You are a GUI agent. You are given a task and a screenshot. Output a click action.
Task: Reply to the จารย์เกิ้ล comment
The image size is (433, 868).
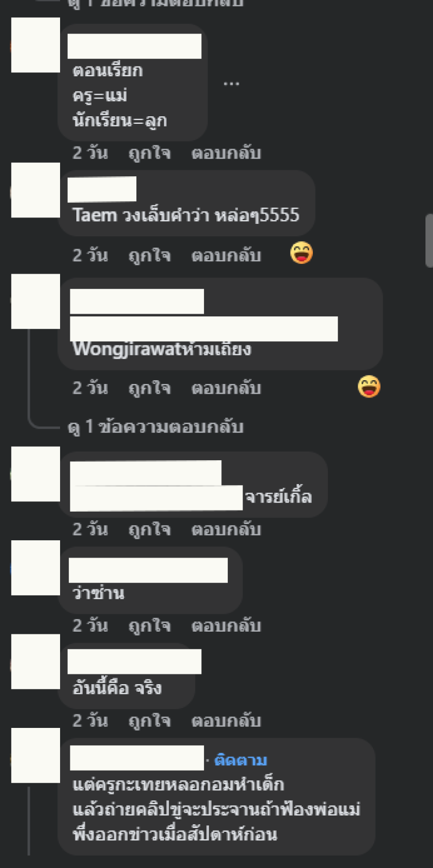pyautogui.click(x=226, y=529)
